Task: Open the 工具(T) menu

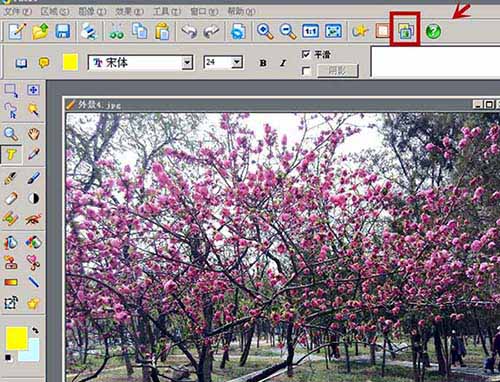Action: pyautogui.click(x=167, y=12)
